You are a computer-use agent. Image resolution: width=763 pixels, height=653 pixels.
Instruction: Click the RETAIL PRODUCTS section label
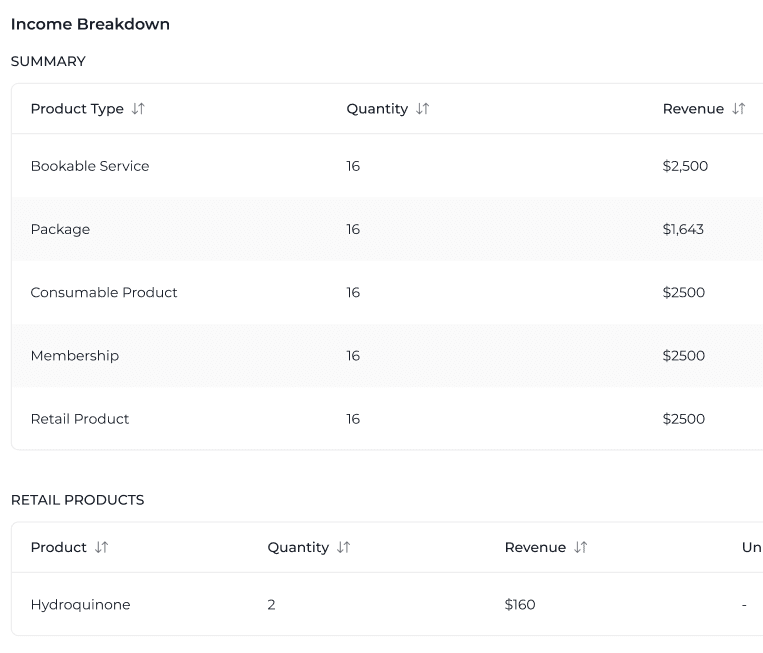(x=77, y=500)
